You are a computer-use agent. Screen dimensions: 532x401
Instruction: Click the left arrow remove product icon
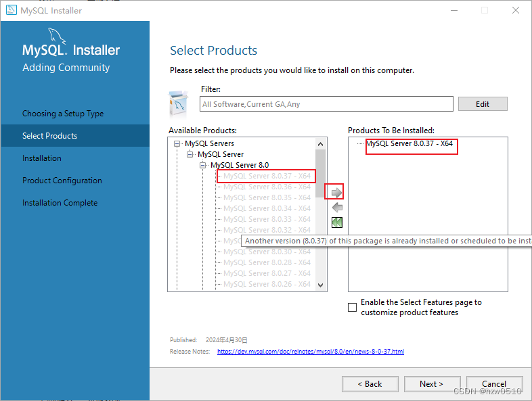coord(337,208)
